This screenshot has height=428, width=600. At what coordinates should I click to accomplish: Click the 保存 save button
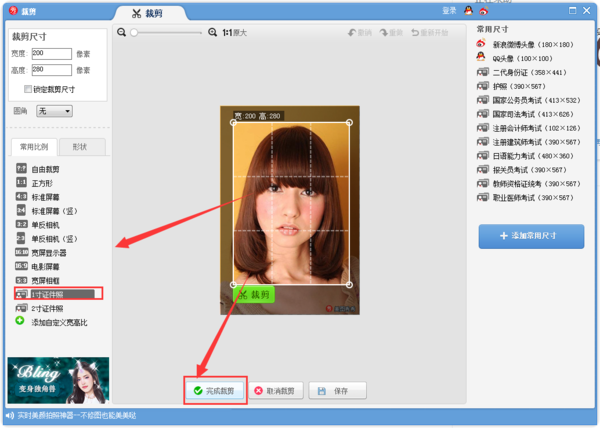(x=337, y=390)
